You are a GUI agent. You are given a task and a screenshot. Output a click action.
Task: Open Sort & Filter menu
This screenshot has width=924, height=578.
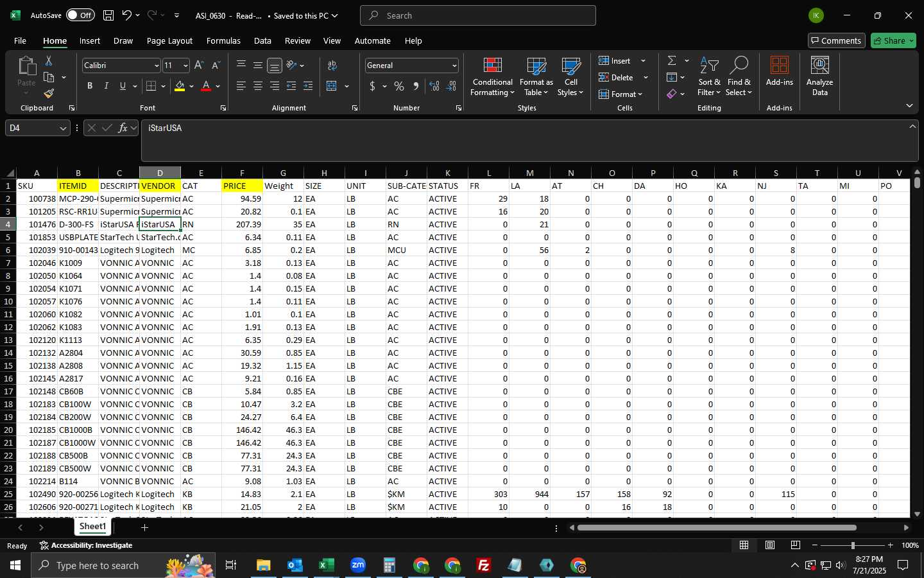coord(709,77)
